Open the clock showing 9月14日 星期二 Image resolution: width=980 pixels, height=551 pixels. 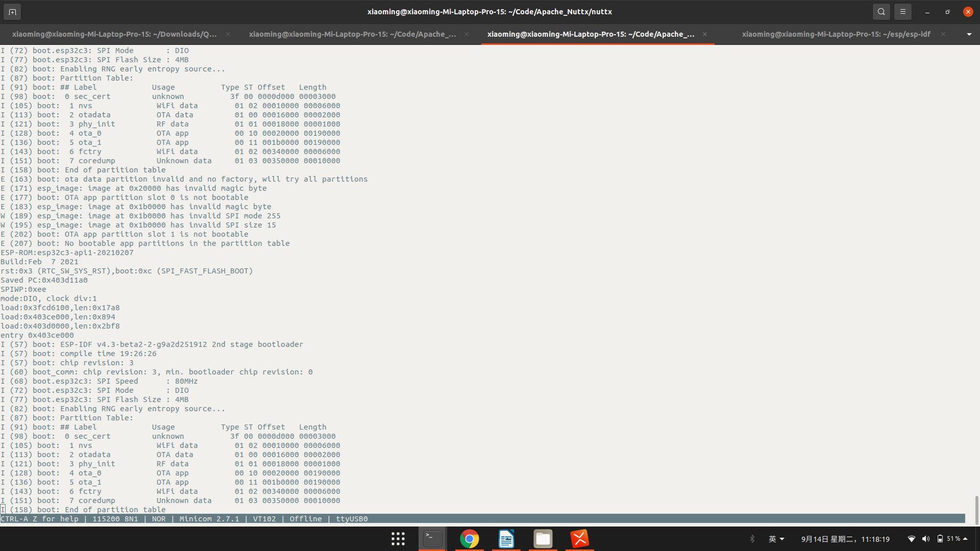845,539
